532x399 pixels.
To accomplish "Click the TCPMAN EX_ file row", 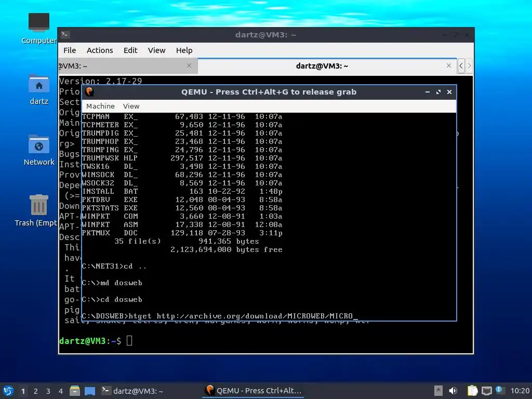I will (x=182, y=116).
